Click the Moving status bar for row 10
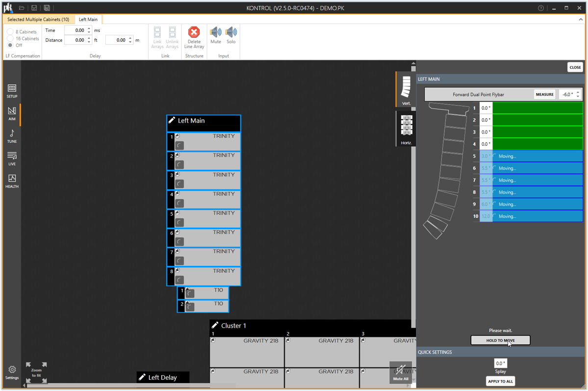This screenshot has height=391, width=588. (538, 216)
